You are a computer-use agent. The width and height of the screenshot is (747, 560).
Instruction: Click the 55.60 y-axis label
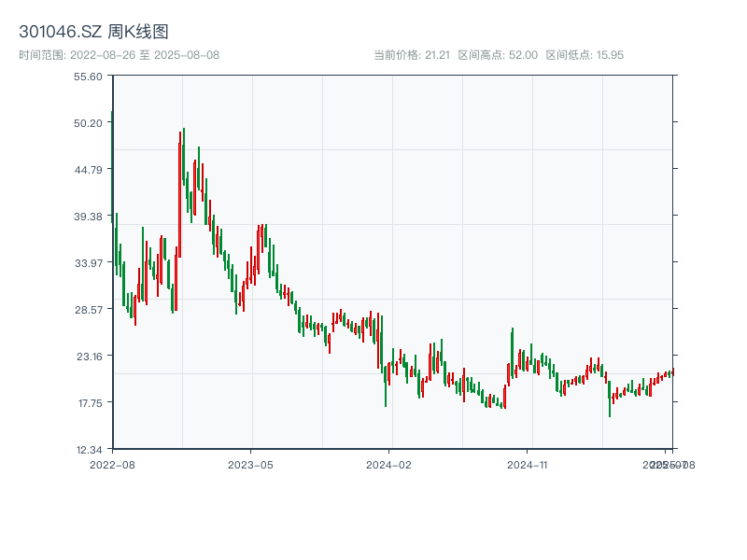coord(88,77)
